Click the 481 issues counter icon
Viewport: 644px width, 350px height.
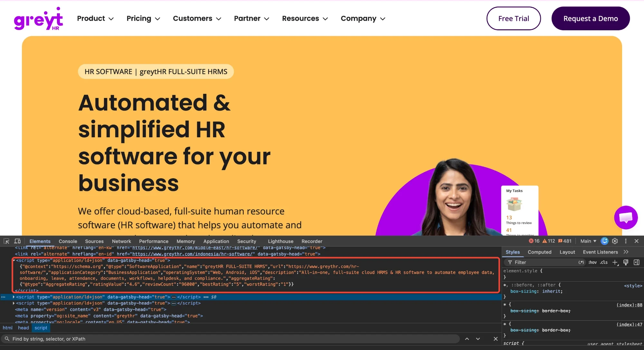(x=565, y=241)
